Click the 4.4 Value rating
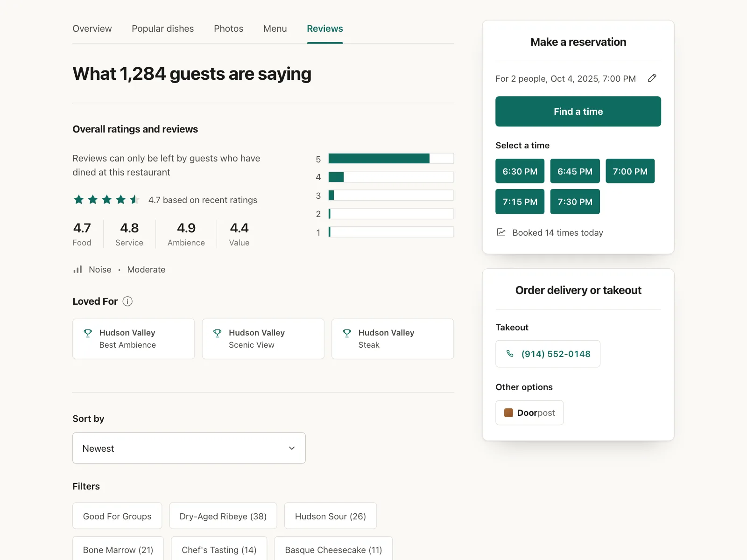Image resolution: width=747 pixels, height=560 pixels. 239,234
